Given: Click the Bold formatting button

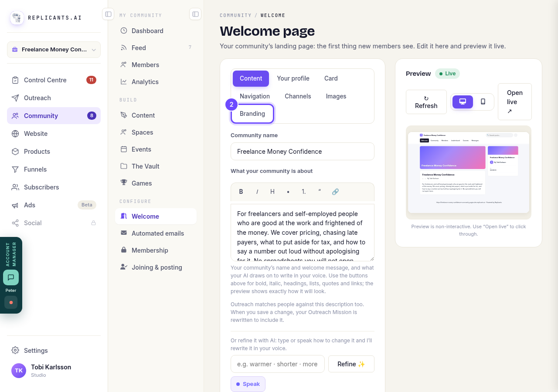Looking at the screenshot, I should click(241, 192).
